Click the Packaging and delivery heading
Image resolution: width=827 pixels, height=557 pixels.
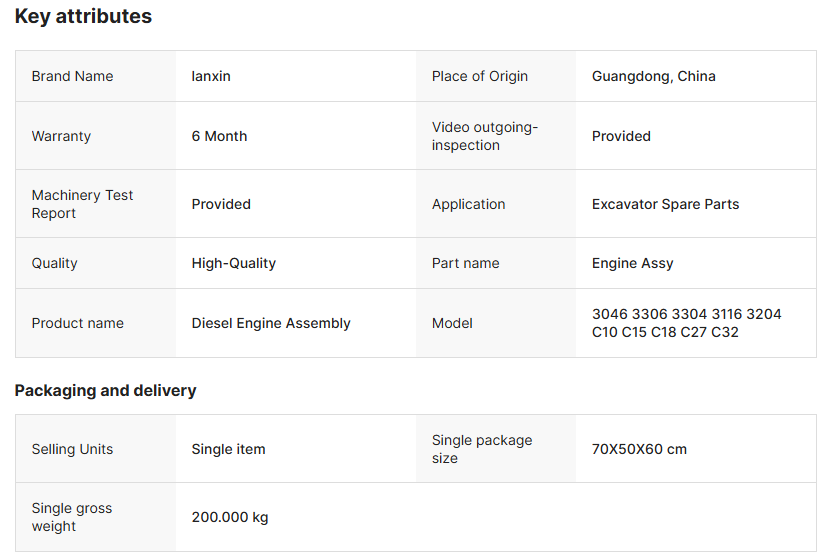105,390
